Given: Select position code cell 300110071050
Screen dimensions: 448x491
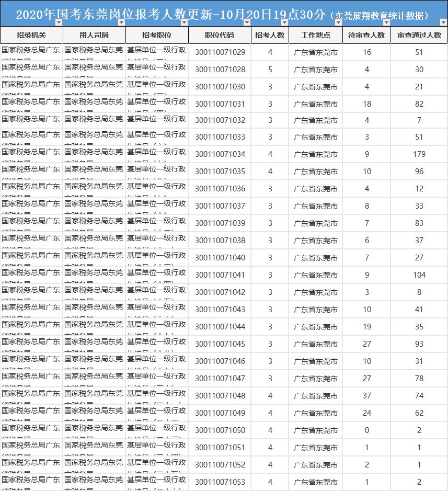Looking at the screenshot, I should (220, 430).
